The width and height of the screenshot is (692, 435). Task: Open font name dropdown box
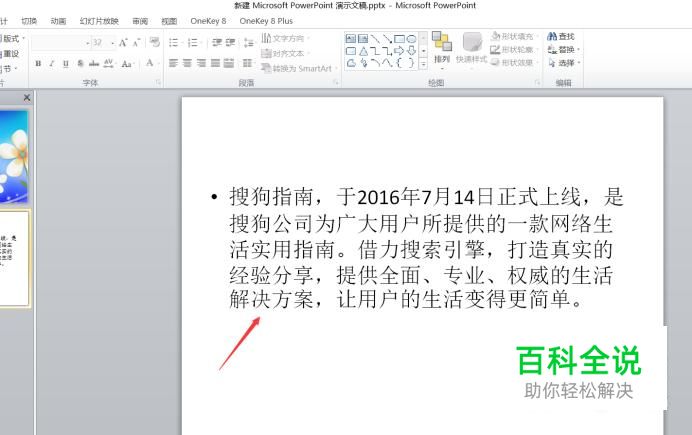pyautogui.click(x=60, y=43)
